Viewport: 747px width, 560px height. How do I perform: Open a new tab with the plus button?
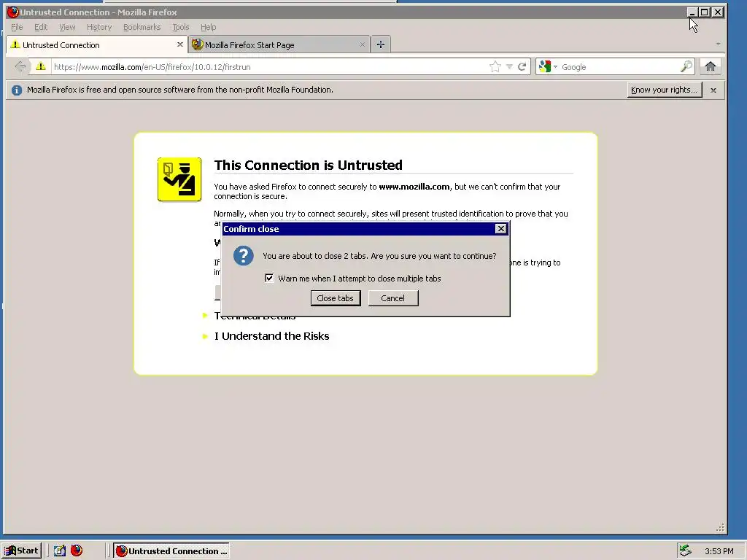click(x=381, y=44)
